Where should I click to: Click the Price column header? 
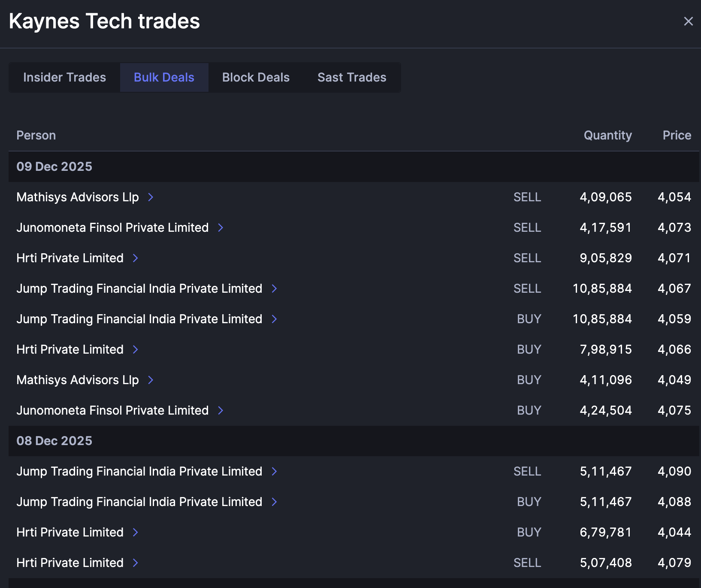tap(677, 135)
